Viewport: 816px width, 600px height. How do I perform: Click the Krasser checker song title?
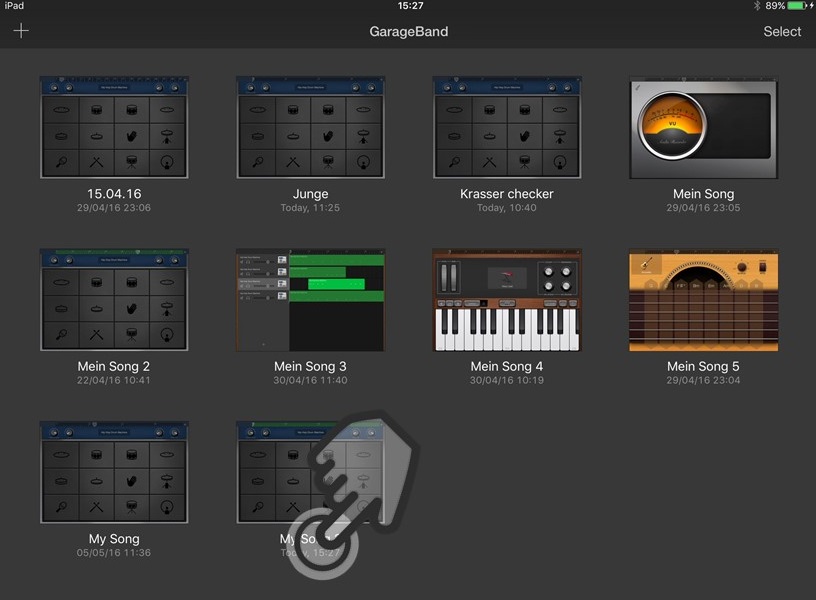click(507, 194)
